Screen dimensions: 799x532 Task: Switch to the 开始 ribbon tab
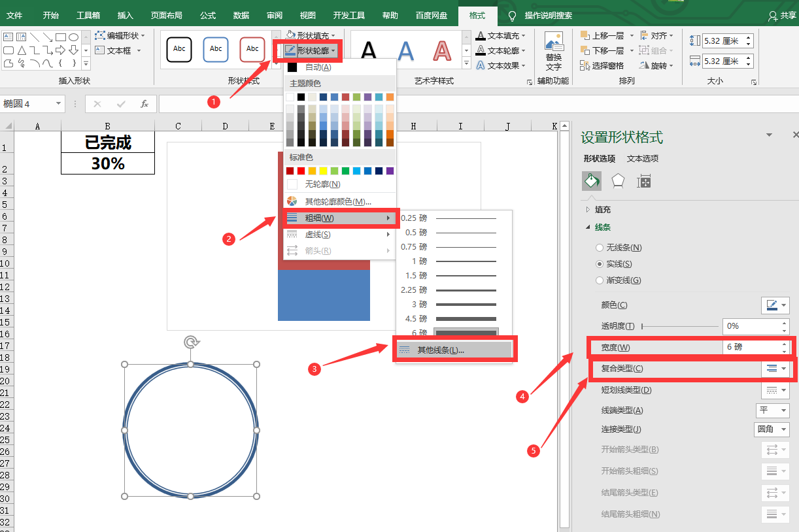tap(51, 16)
